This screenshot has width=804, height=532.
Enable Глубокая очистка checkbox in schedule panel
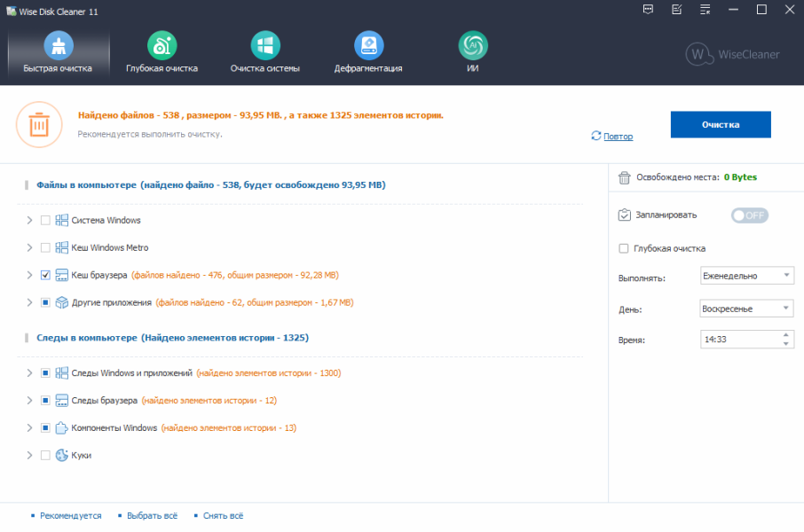point(624,248)
